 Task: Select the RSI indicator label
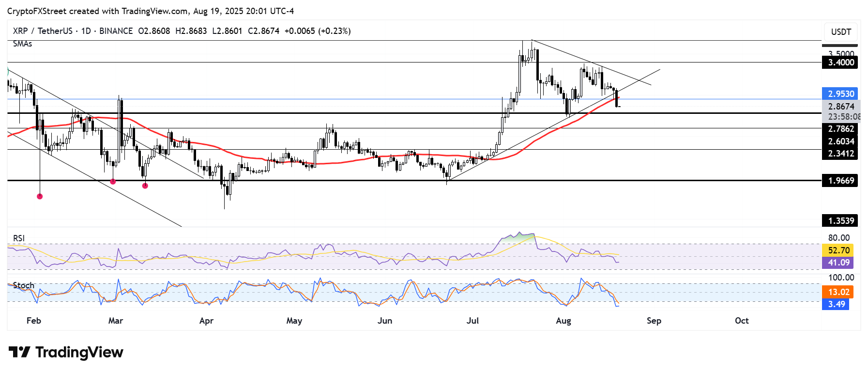point(19,238)
